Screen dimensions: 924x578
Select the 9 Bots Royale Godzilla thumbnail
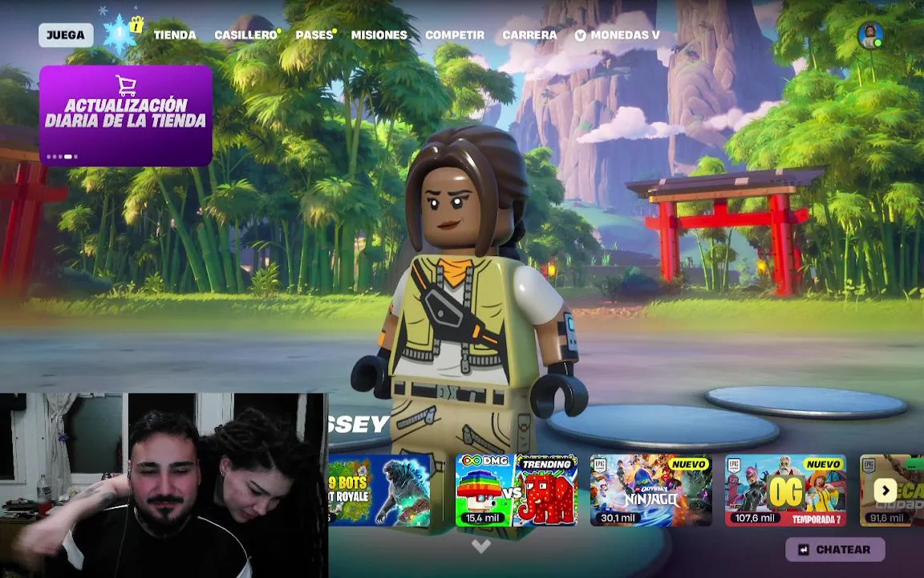pyautogui.click(x=379, y=490)
